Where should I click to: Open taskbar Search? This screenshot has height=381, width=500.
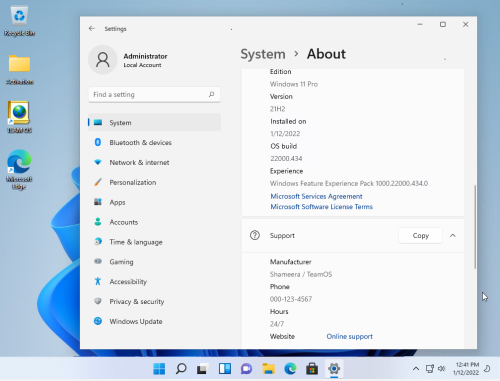181,369
